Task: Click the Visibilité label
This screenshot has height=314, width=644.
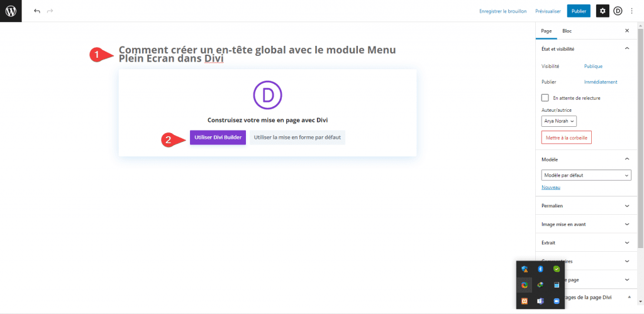Action: point(550,66)
